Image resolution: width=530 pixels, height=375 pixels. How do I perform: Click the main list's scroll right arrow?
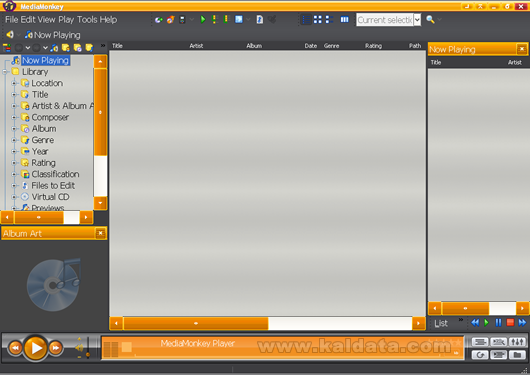(418, 323)
